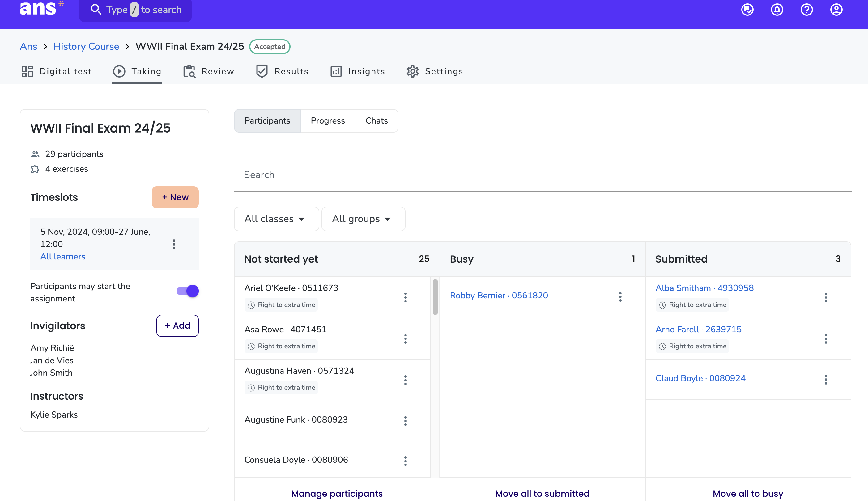Select the Participants sub-tab
Screen dimensions: 868x501
pyautogui.click(x=267, y=121)
